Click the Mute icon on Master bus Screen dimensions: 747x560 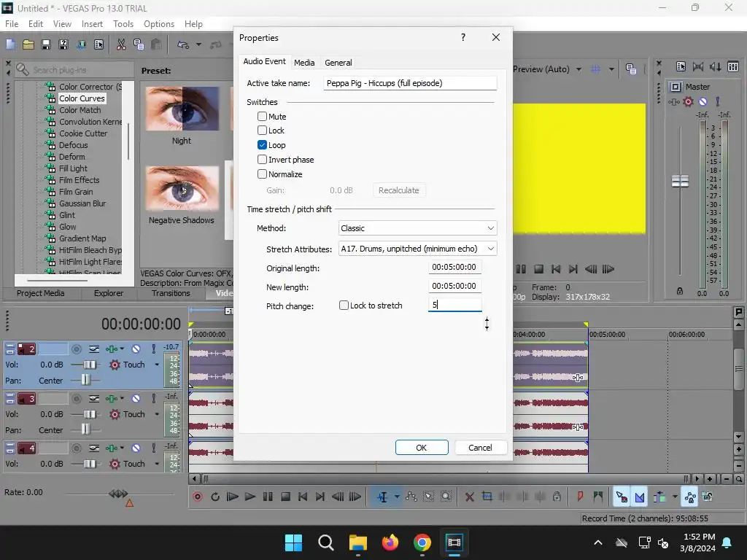703,101
